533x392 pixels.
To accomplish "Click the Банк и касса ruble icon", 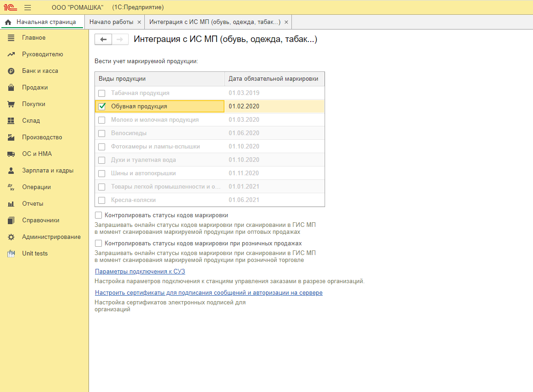I will tap(11, 71).
